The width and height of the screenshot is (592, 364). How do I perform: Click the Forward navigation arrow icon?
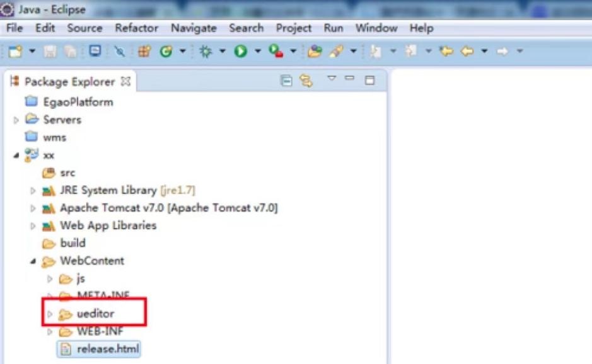click(x=502, y=51)
